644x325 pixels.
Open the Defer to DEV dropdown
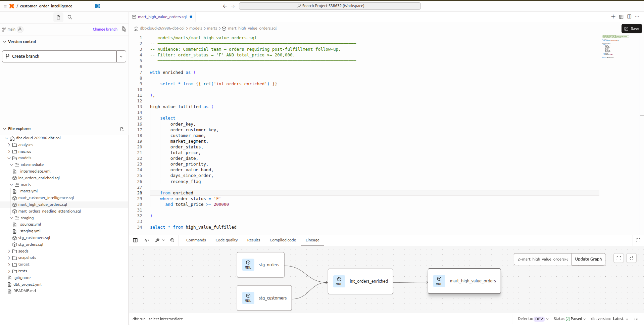point(541,319)
